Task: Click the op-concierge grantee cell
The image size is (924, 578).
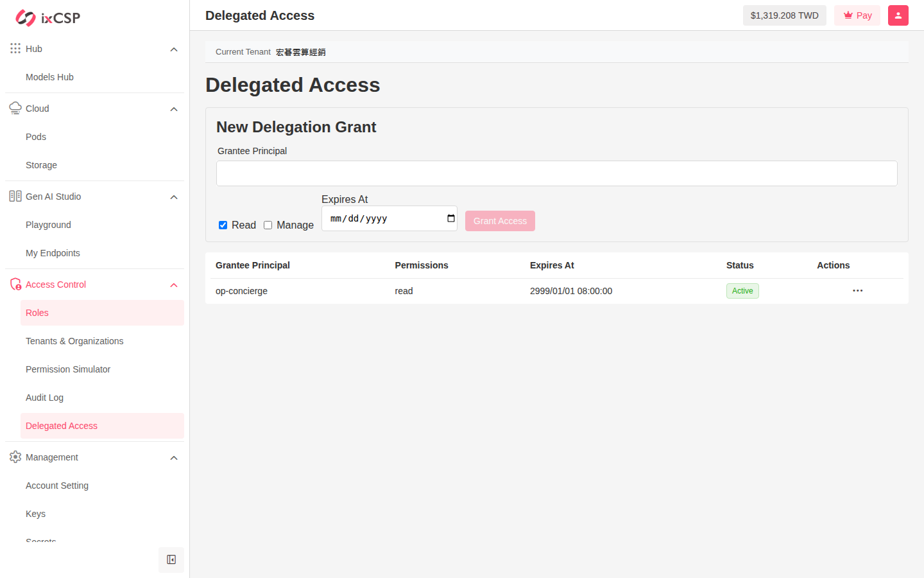Action: pyautogui.click(x=241, y=291)
